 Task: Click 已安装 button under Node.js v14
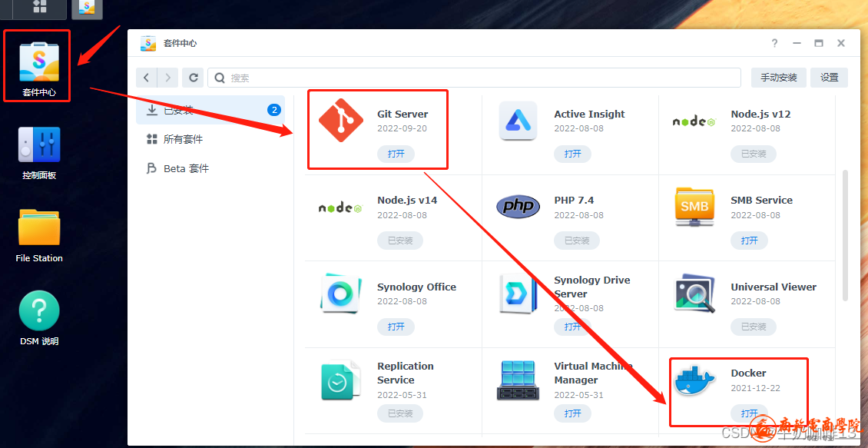click(399, 241)
